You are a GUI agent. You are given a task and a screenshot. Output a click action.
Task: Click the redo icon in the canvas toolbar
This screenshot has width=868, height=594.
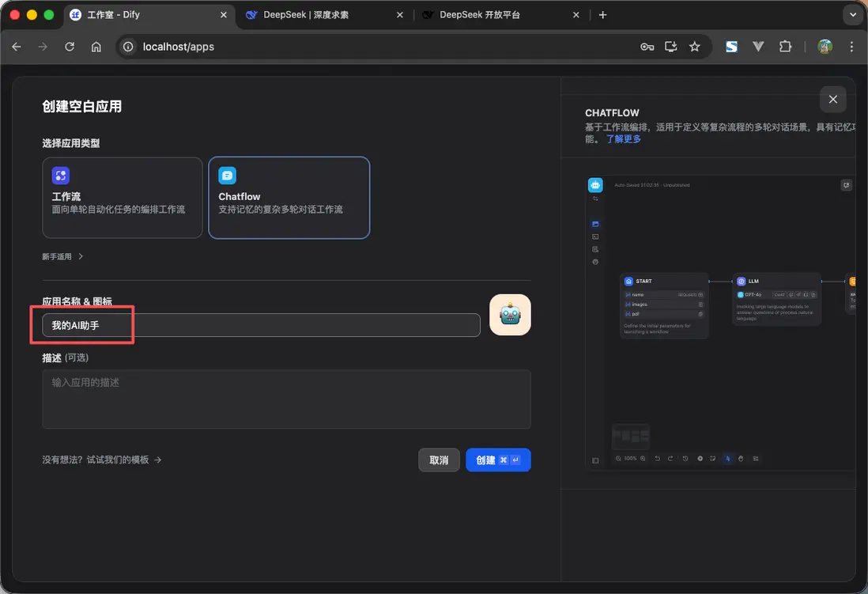(670, 459)
